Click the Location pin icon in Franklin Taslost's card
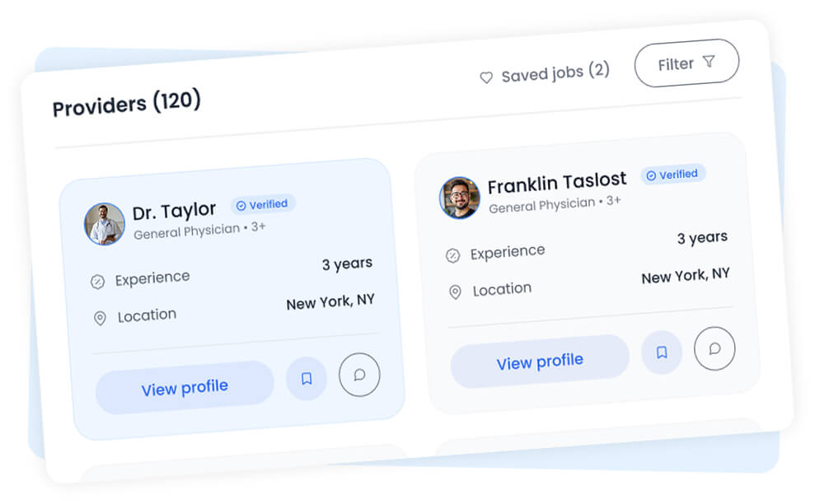 [x=455, y=292]
